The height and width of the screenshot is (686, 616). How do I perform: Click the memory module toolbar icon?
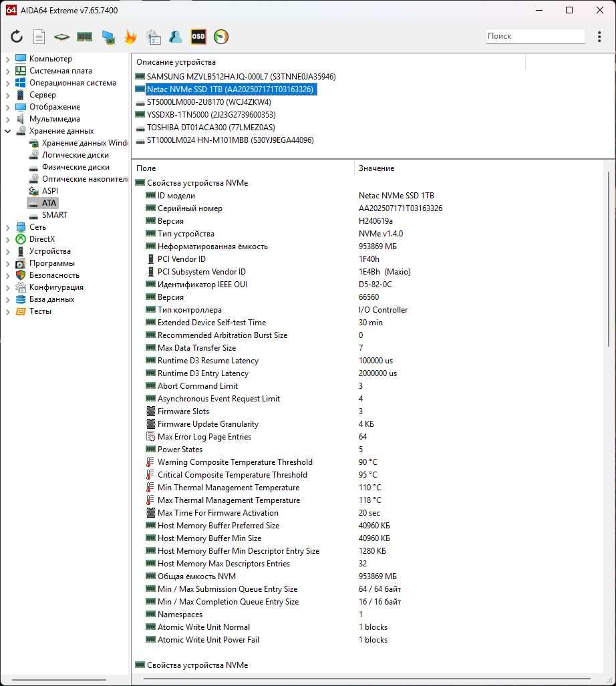pos(84,37)
